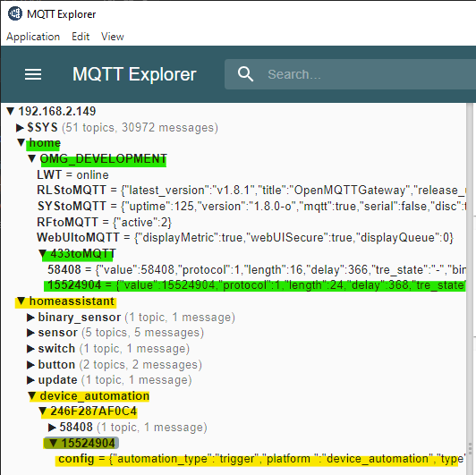Click the button (2 topics) label
This screenshot has width=476, height=475.
tap(56, 364)
